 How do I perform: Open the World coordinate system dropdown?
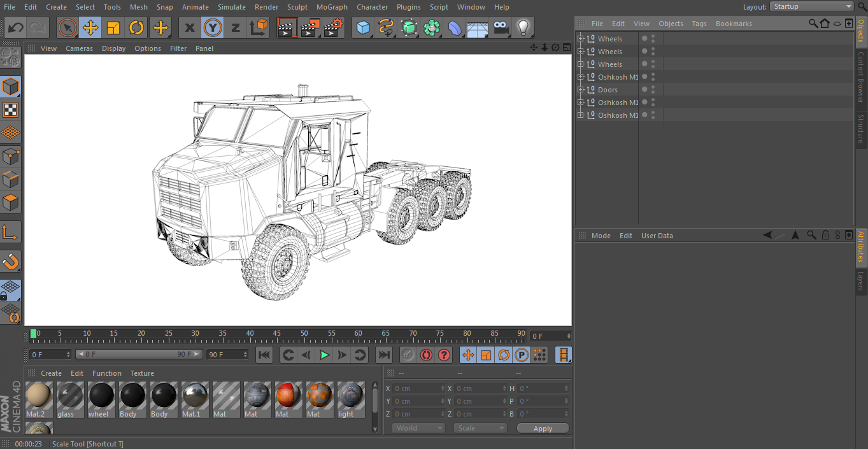[418, 428]
